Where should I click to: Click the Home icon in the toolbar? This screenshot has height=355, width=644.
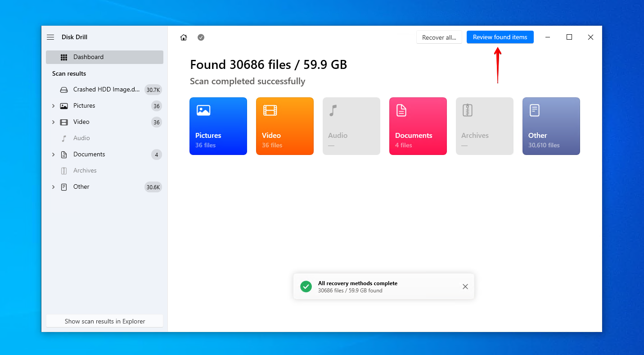click(x=184, y=37)
